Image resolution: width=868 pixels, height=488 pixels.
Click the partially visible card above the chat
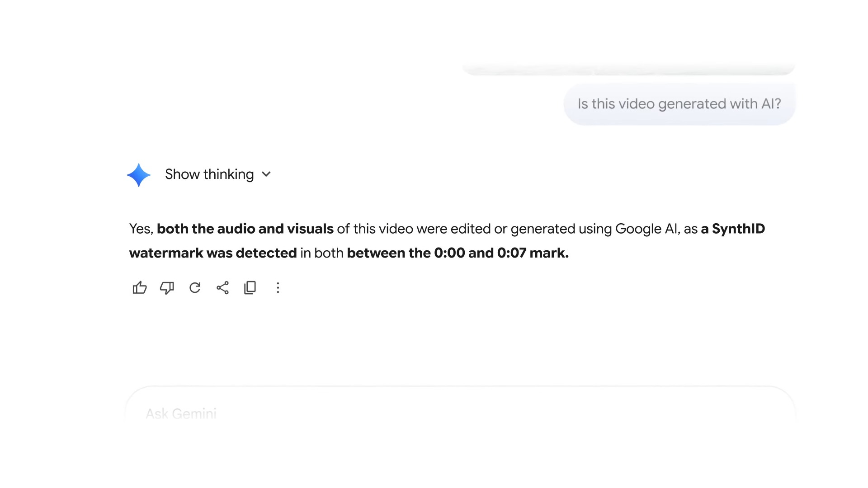point(628,68)
